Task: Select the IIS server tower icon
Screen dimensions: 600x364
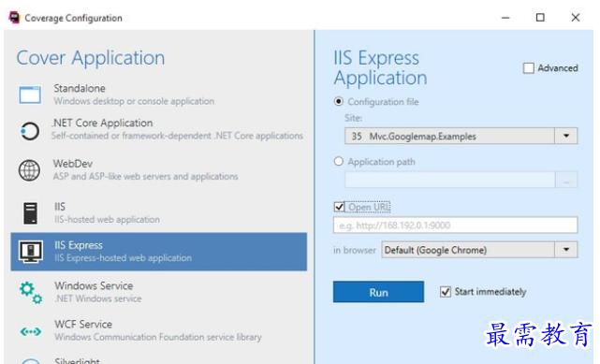Action: point(30,213)
